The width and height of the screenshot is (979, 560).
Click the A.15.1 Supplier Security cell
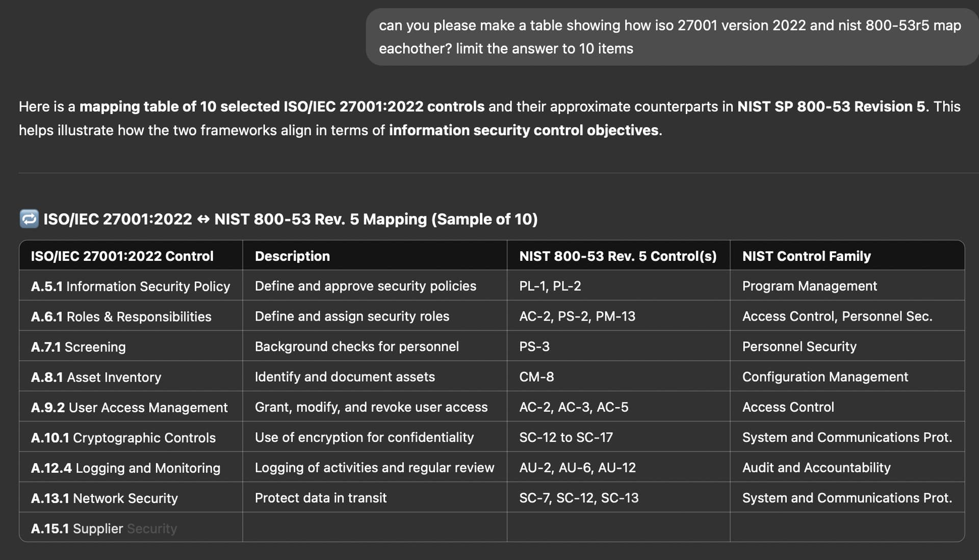click(x=131, y=528)
